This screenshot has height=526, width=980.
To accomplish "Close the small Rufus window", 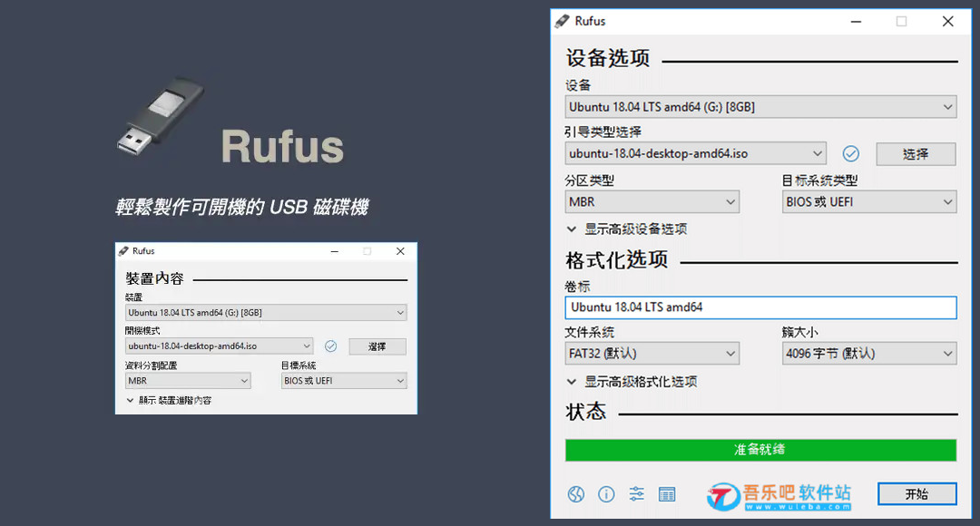I will click(401, 251).
